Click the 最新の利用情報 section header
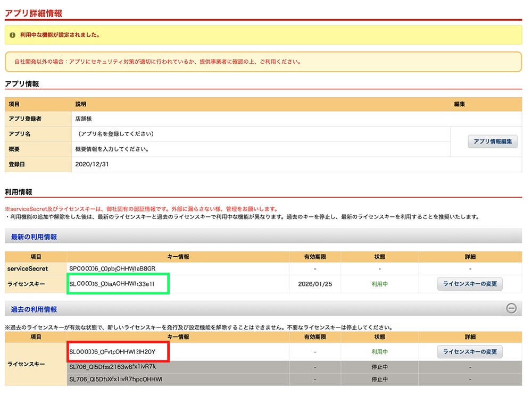The height and width of the screenshot is (396, 532). point(34,237)
